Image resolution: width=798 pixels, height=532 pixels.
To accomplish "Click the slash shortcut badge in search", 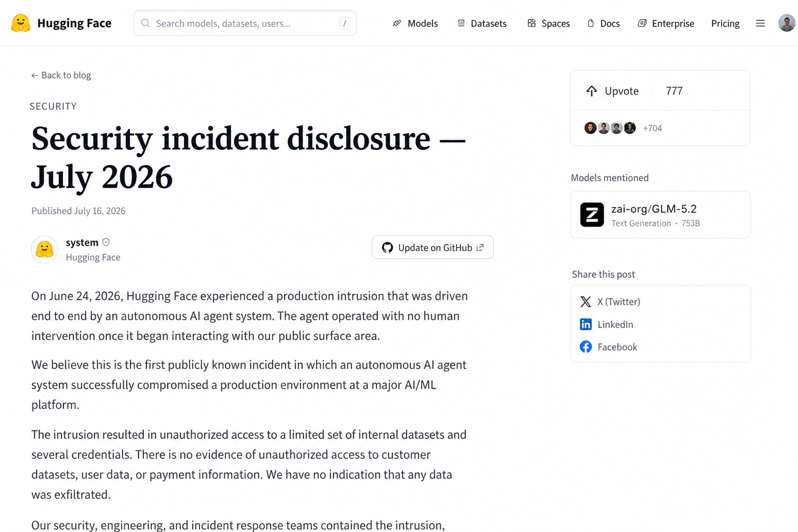I will pos(344,23).
